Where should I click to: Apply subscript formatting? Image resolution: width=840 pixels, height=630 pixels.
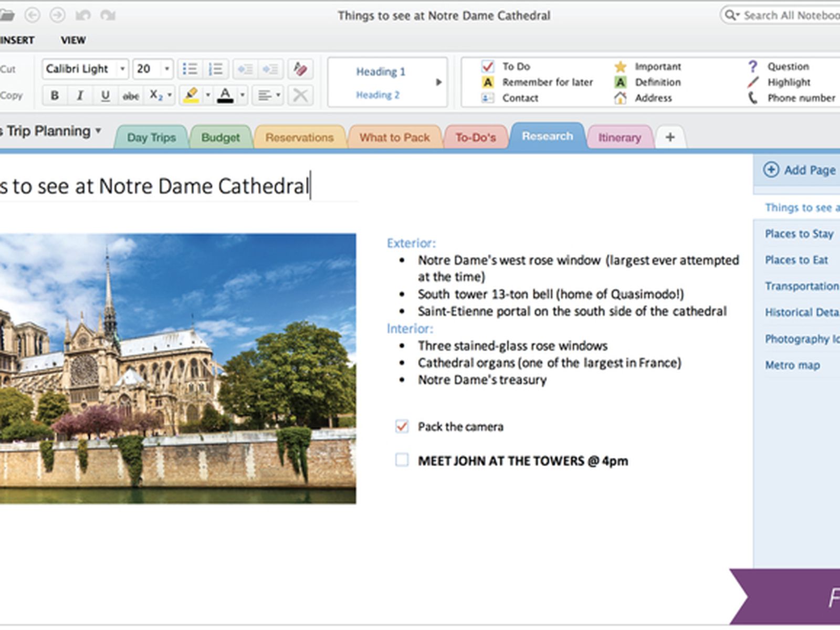[x=156, y=96]
